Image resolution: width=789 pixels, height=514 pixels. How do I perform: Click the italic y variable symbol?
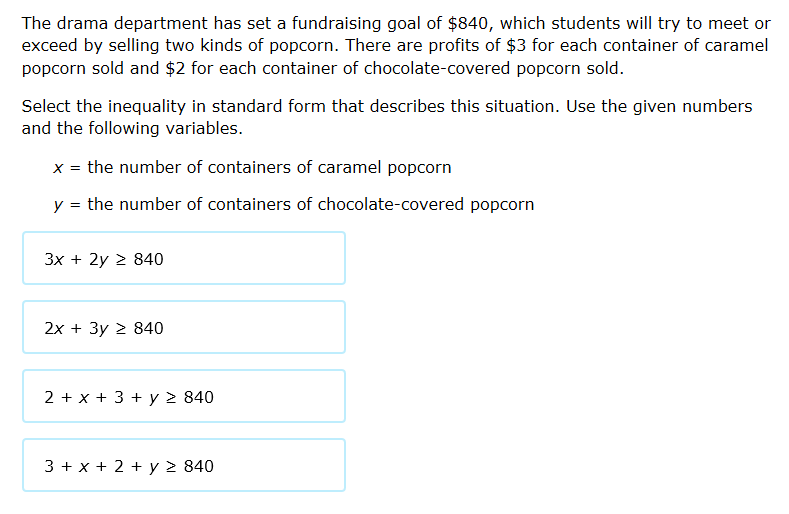click(58, 205)
